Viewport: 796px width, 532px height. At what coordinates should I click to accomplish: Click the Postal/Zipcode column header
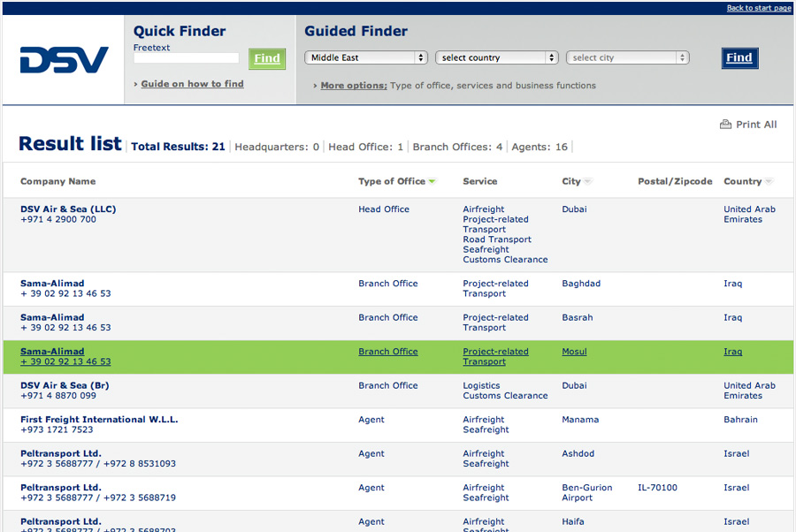point(675,181)
